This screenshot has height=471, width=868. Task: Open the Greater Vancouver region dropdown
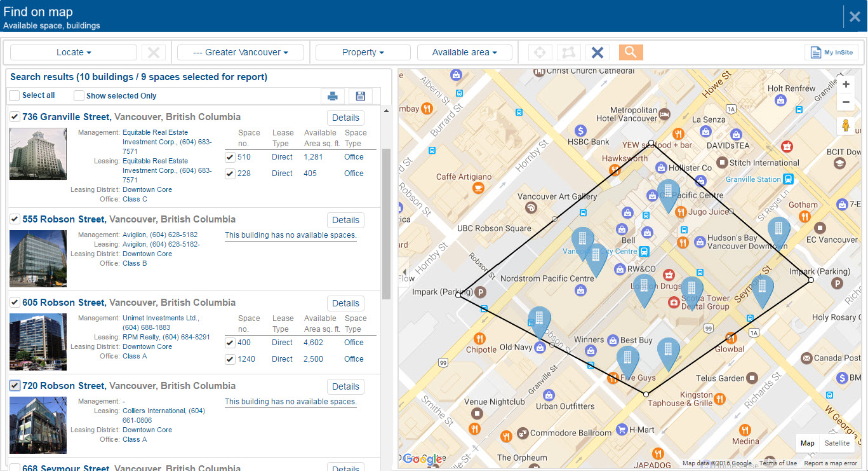click(241, 52)
